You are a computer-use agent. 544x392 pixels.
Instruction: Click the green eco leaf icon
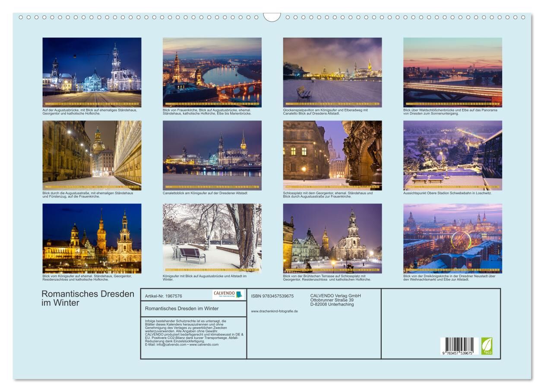coord(487,346)
